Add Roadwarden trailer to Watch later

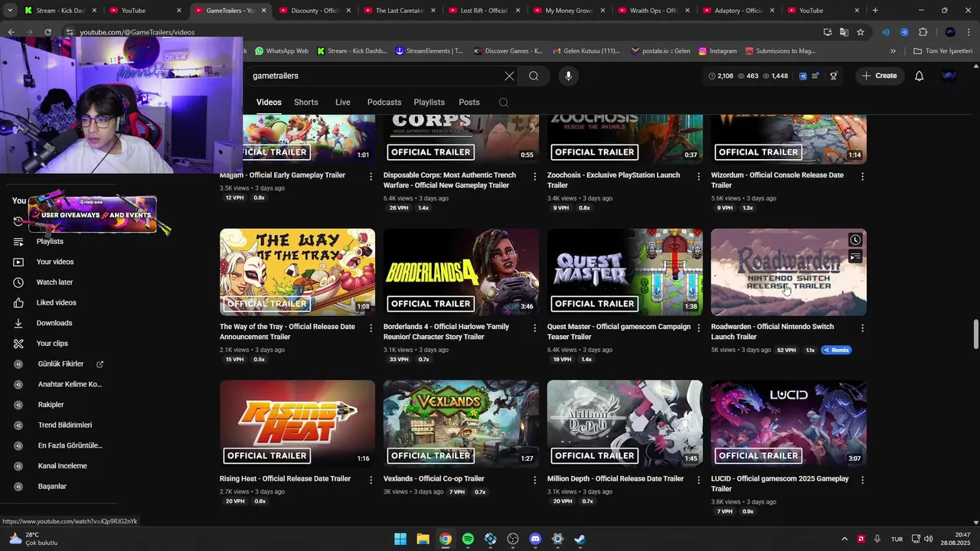(x=855, y=240)
